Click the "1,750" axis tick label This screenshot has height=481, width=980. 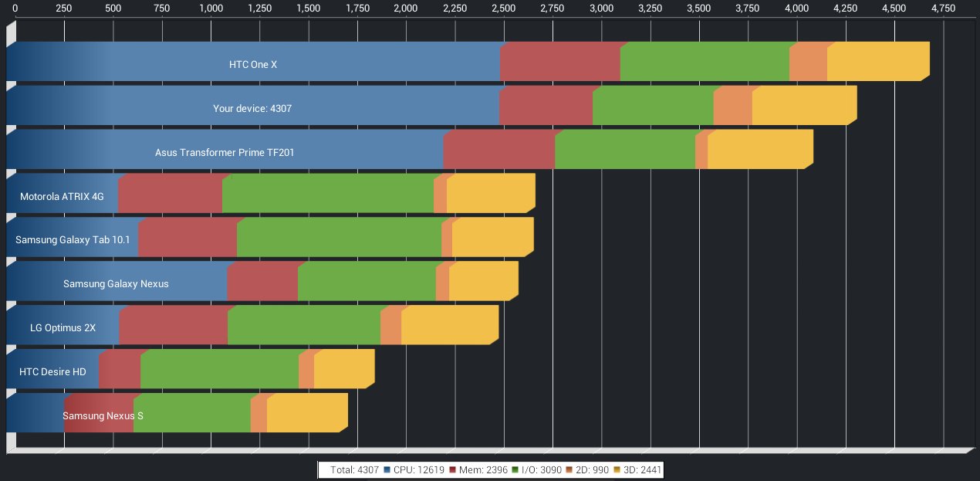(x=357, y=8)
